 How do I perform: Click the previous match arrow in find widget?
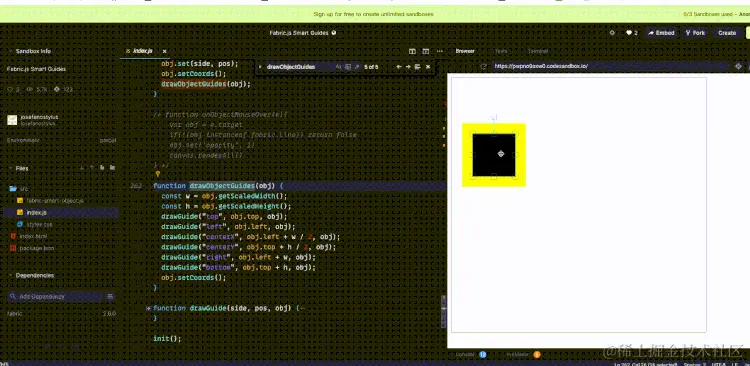coord(398,67)
